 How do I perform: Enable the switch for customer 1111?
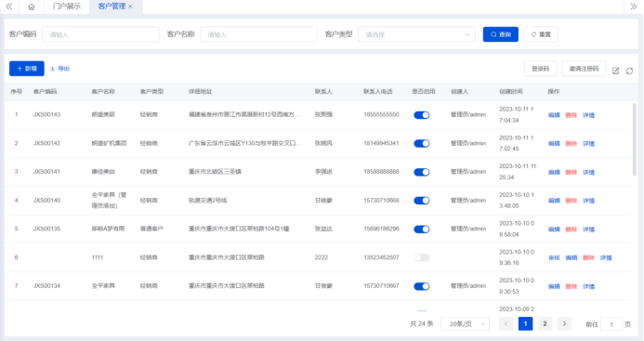[421, 257]
